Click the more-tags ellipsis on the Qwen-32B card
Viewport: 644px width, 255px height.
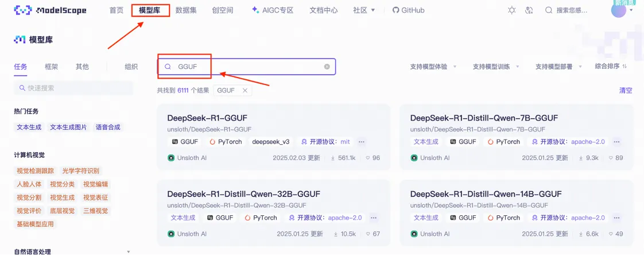click(373, 218)
